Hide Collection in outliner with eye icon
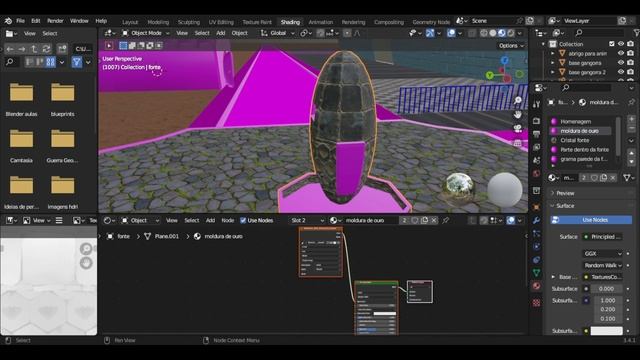 coord(621,44)
